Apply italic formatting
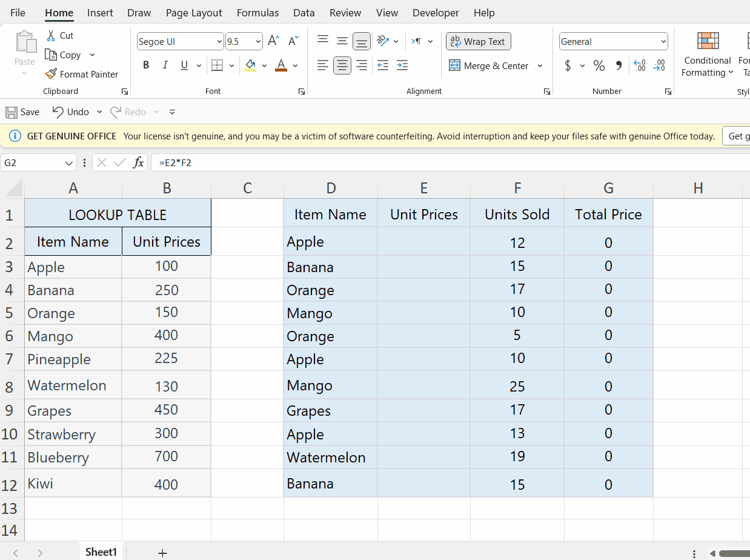Image resolution: width=750 pixels, height=560 pixels. (164, 65)
